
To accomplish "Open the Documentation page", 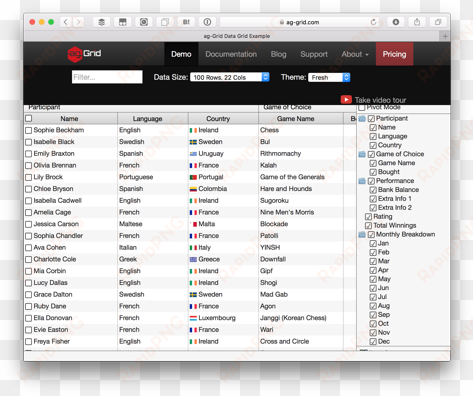I will coord(231,54).
